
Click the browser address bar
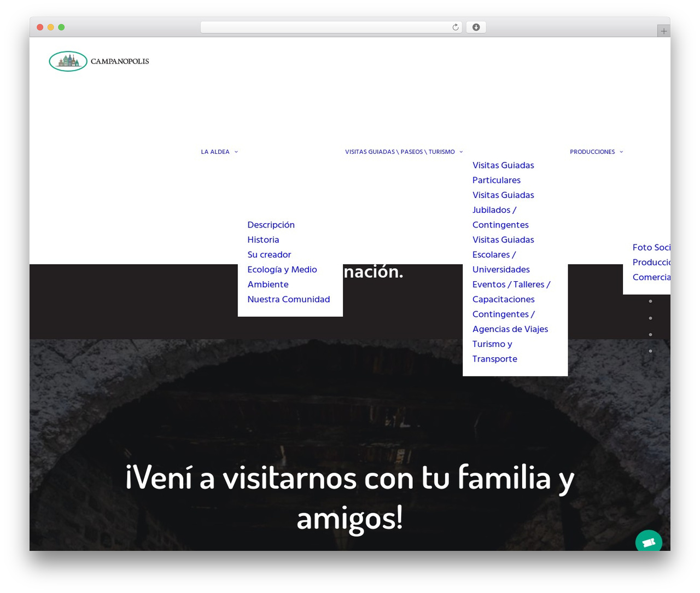pyautogui.click(x=331, y=27)
